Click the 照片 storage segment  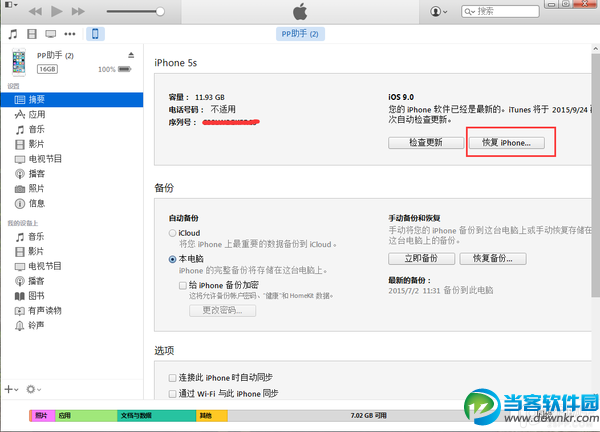[43, 416]
